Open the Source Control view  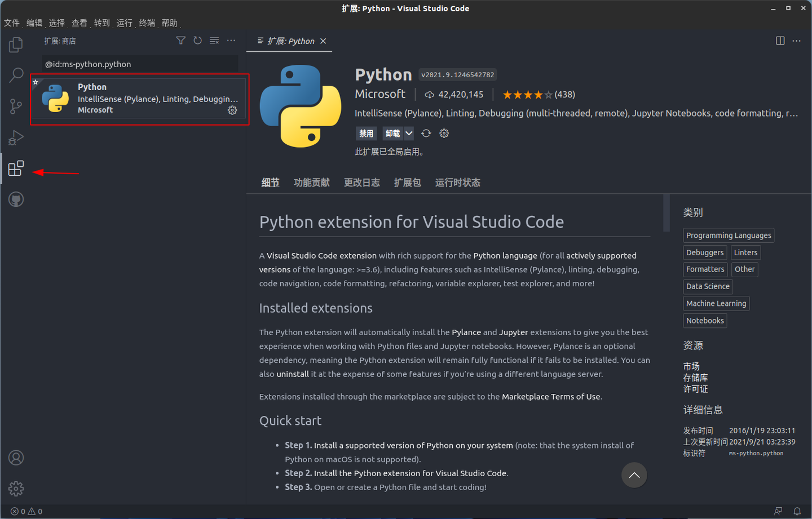16,107
